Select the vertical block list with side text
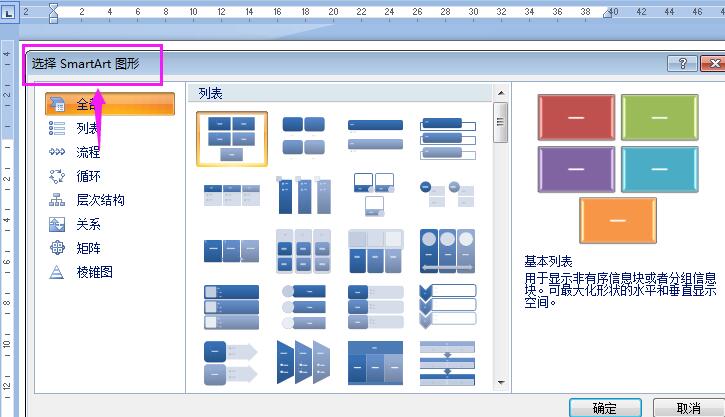This screenshot has width=725, height=417. [x=375, y=307]
